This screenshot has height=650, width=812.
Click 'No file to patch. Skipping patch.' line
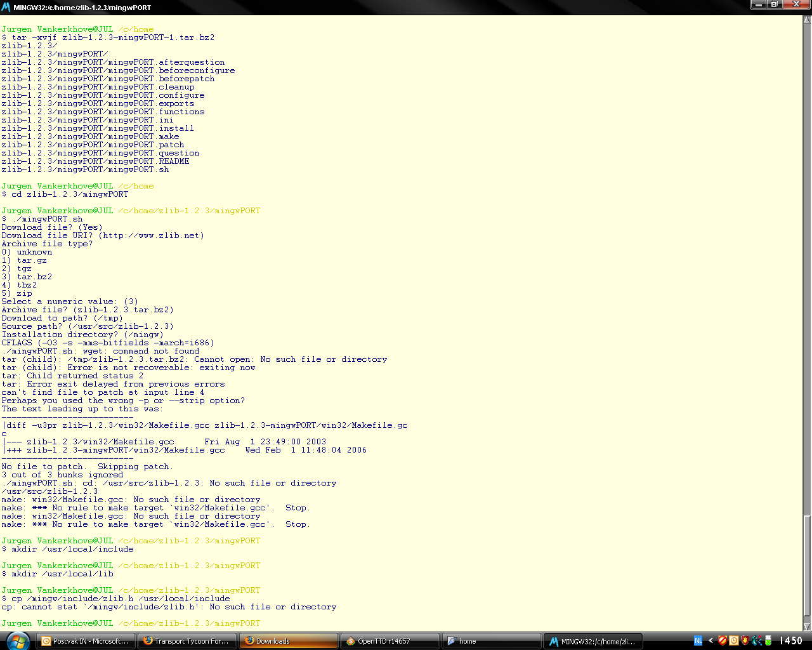[x=88, y=467]
